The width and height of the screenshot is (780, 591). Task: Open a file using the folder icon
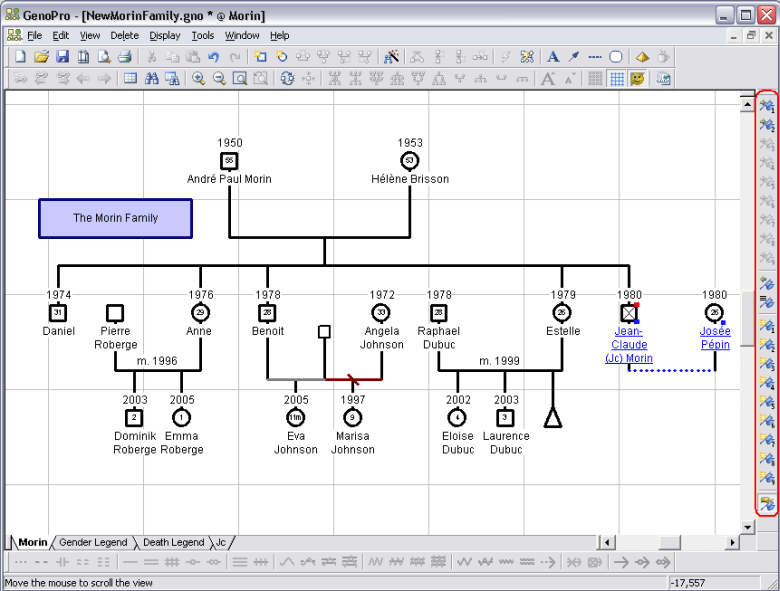(x=41, y=57)
